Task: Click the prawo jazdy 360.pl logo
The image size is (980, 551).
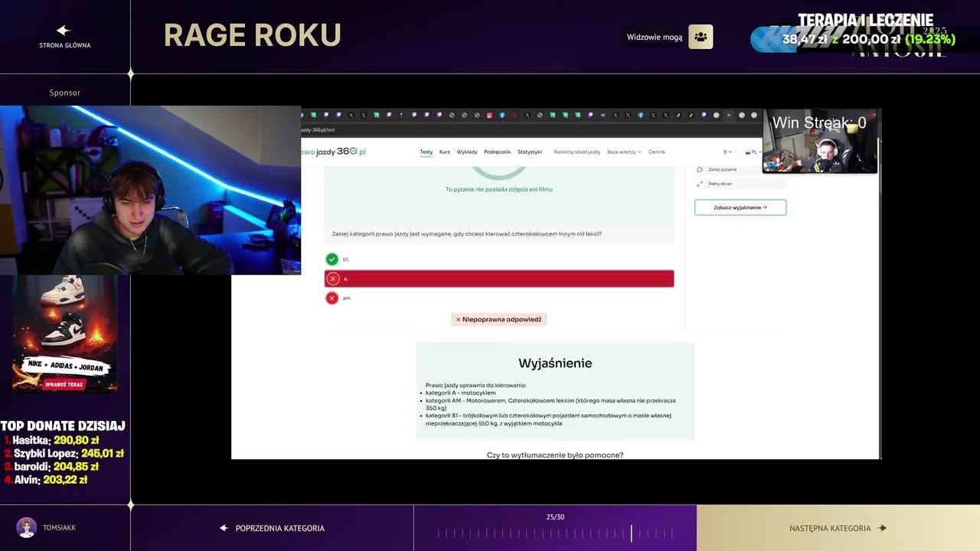Action: 333,152
